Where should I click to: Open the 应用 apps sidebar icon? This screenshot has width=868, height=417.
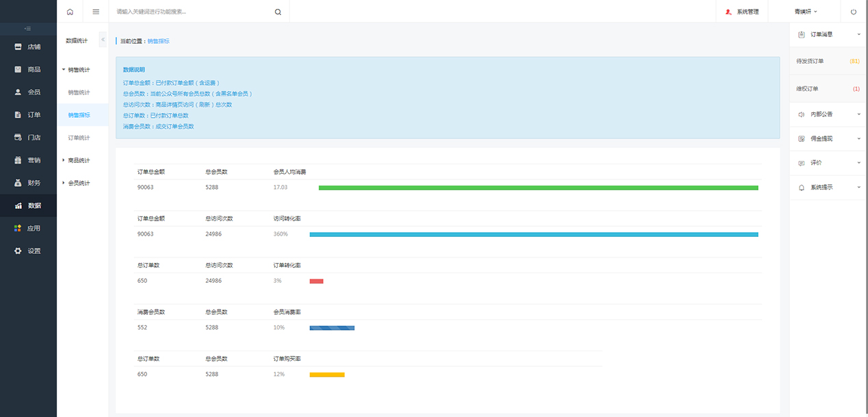pos(18,228)
